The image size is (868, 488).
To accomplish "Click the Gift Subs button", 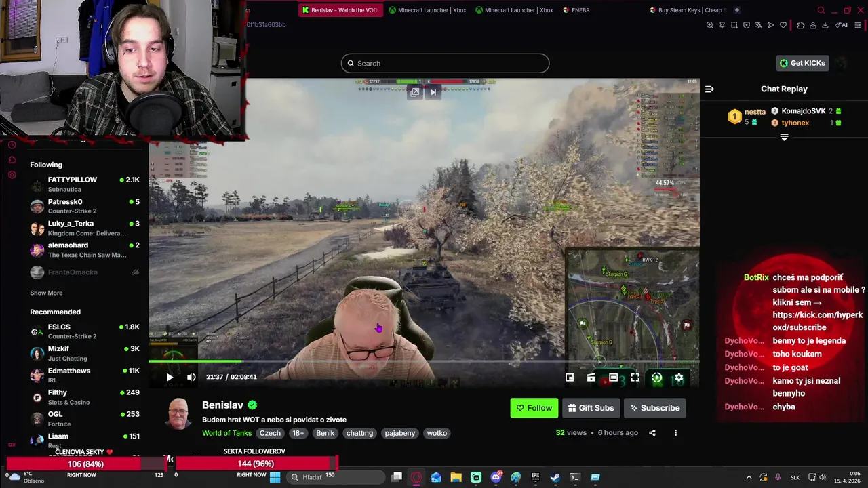I will [591, 408].
